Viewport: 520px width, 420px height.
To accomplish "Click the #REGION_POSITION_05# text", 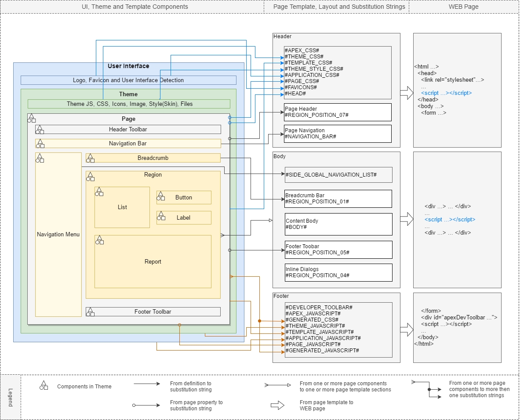I will [x=317, y=253].
